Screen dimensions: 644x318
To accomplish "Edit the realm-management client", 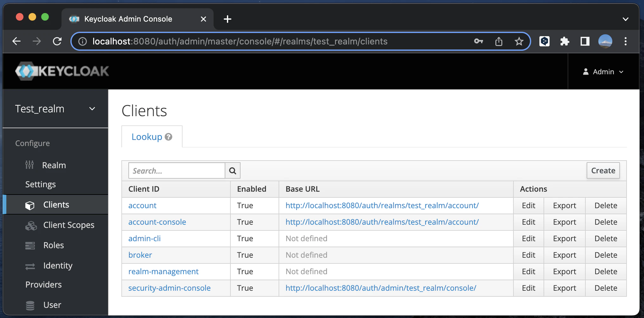I will point(529,272).
